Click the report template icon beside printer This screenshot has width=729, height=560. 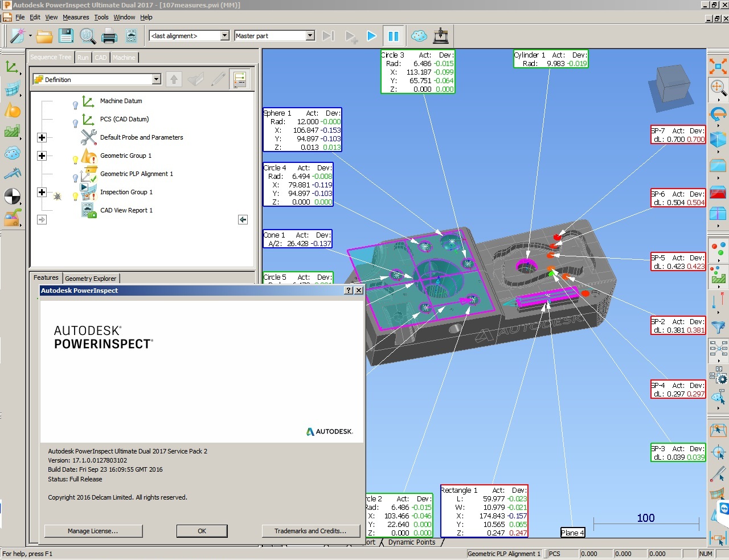131,36
